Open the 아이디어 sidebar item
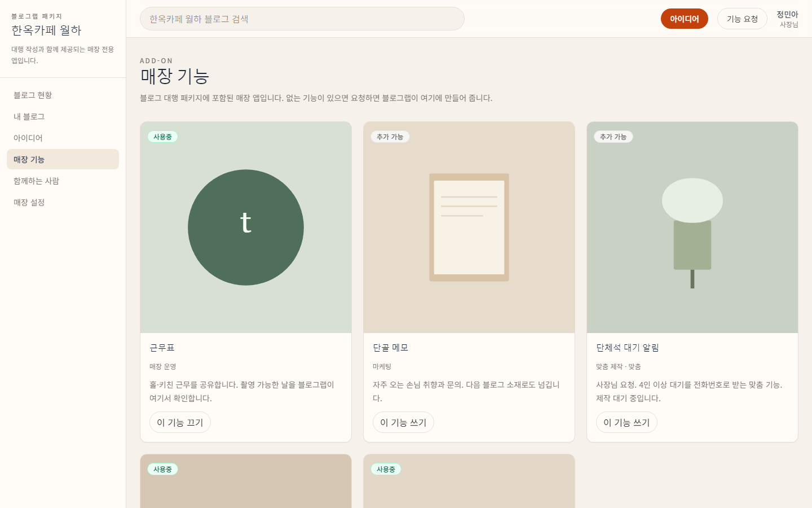The image size is (812, 508). (63, 138)
